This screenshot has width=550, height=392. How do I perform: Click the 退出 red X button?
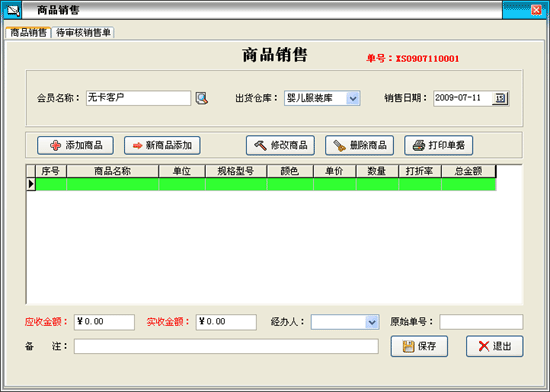click(x=495, y=346)
